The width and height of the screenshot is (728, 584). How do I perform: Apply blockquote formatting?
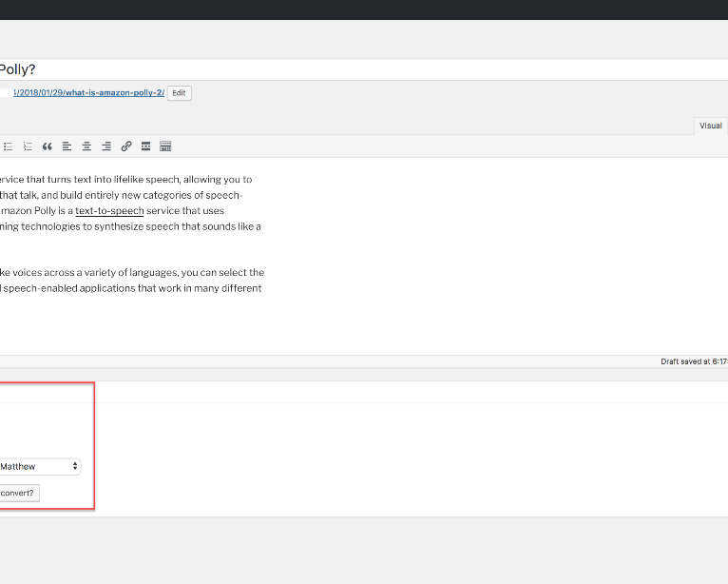(48, 146)
